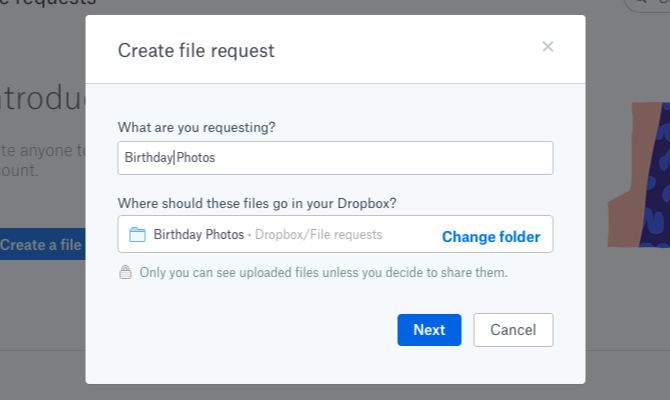This screenshot has height=400, width=670.
Task: Click the lock icon beside the privacy note
Action: (125, 272)
